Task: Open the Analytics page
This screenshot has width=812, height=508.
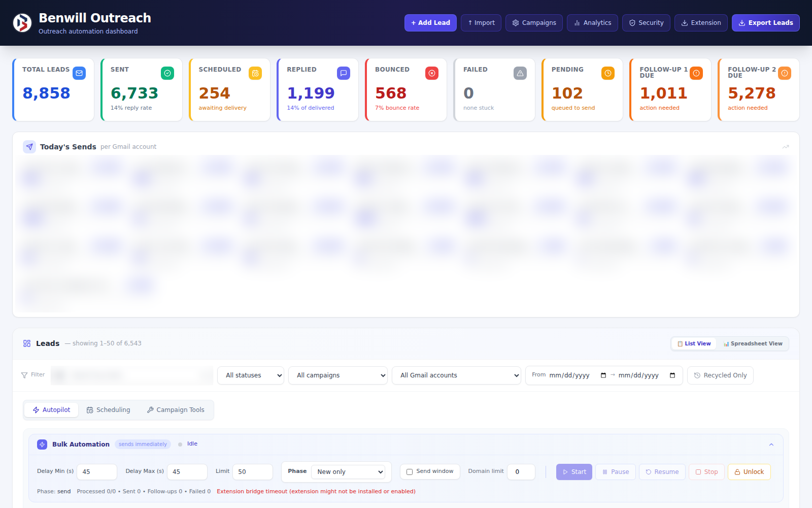Action: point(592,23)
